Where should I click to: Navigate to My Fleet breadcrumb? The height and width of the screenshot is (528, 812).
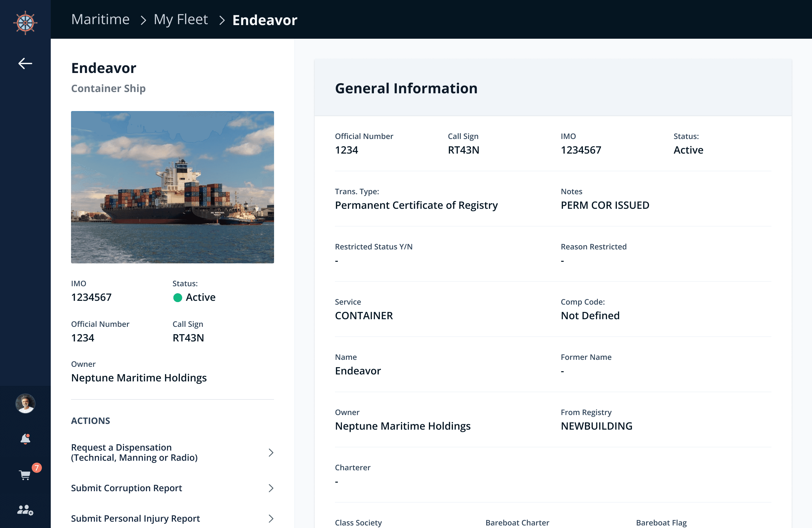point(180,19)
